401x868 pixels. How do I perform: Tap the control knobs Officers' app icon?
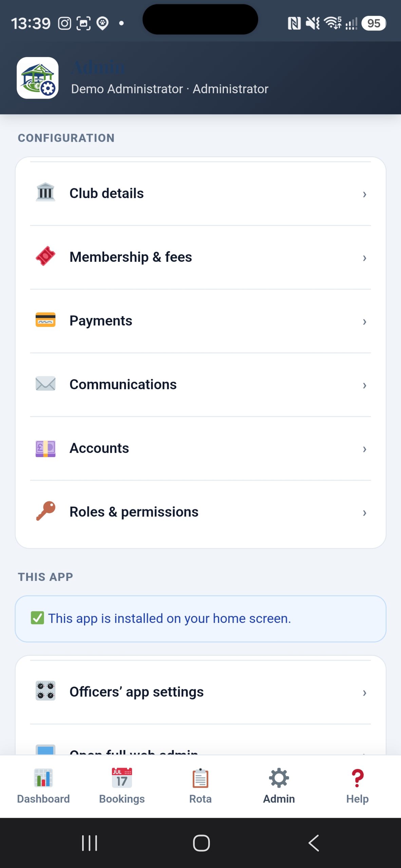coord(45,691)
